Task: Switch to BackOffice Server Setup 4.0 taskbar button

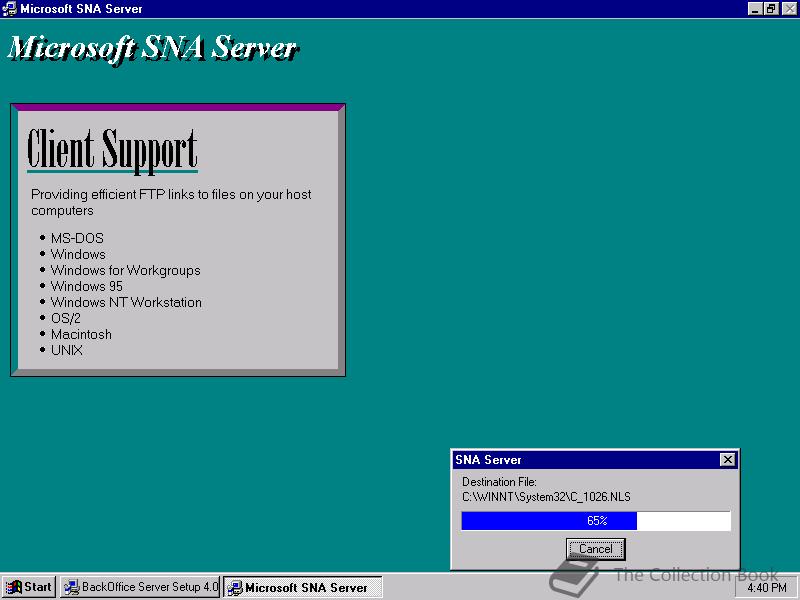Action: [x=140, y=587]
